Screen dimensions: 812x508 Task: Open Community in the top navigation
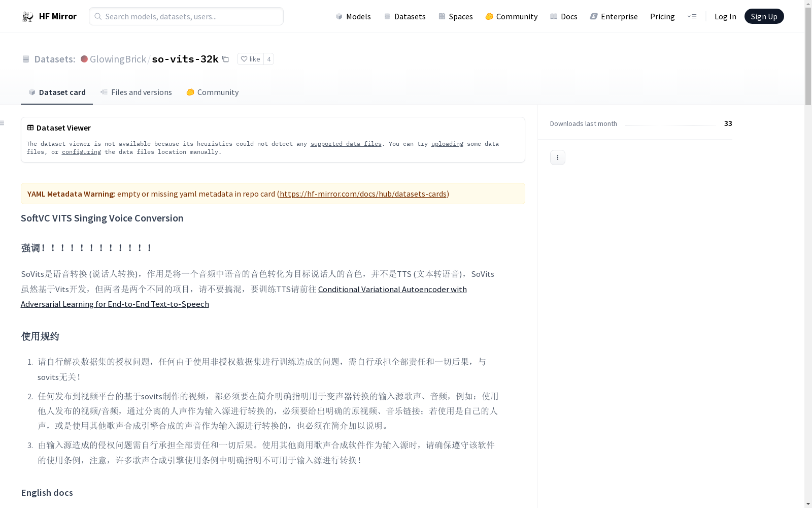(511, 16)
